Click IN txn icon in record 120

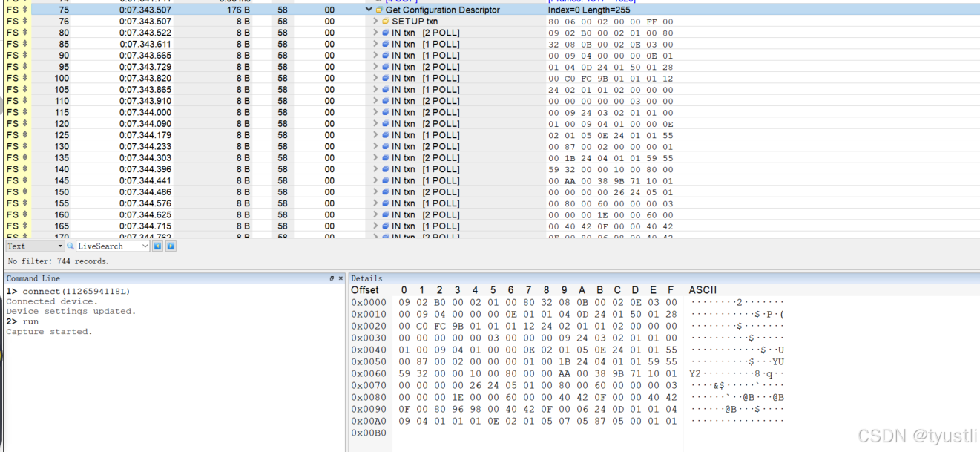point(386,124)
